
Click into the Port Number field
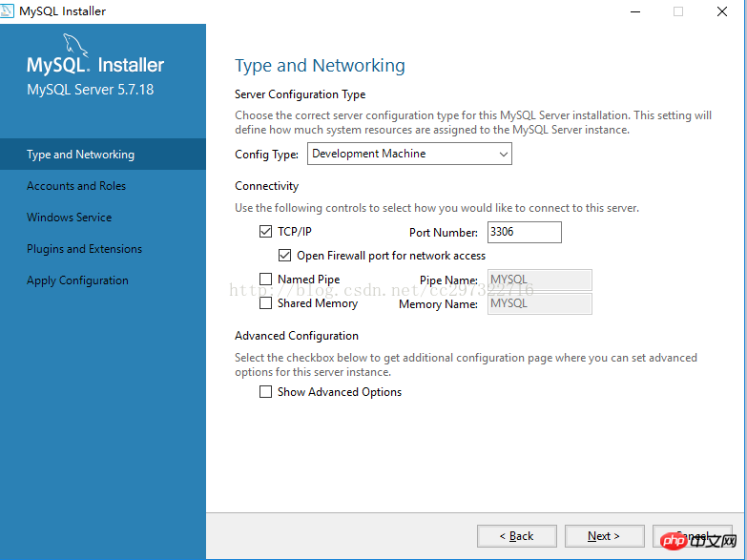point(525,232)
